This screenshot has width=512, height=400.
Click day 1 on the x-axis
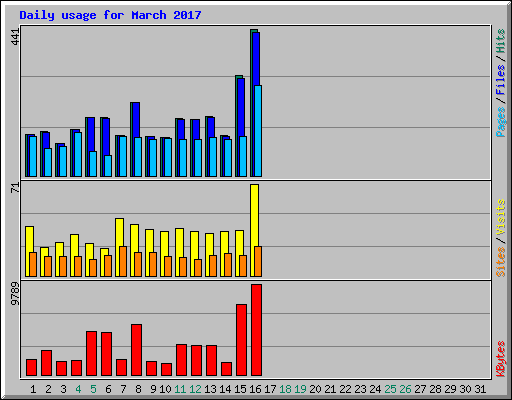click(x=33, y=389)
